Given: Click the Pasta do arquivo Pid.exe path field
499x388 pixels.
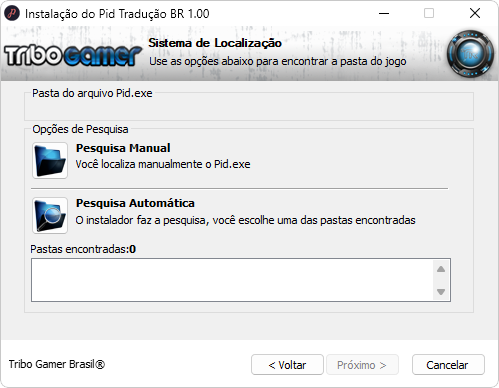Looking at the screenshot, I should [249, 109].
